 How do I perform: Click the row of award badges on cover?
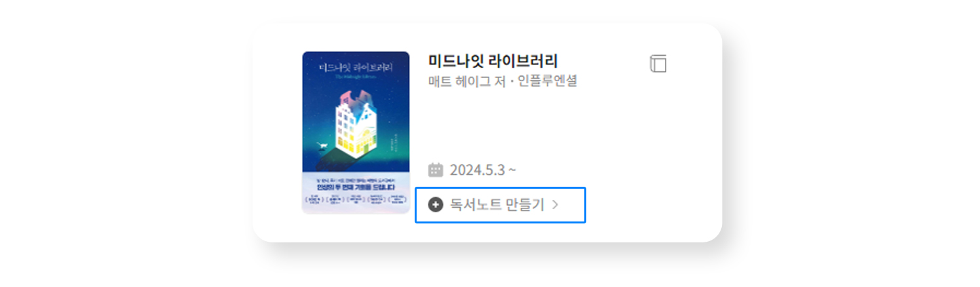(356, 201)
